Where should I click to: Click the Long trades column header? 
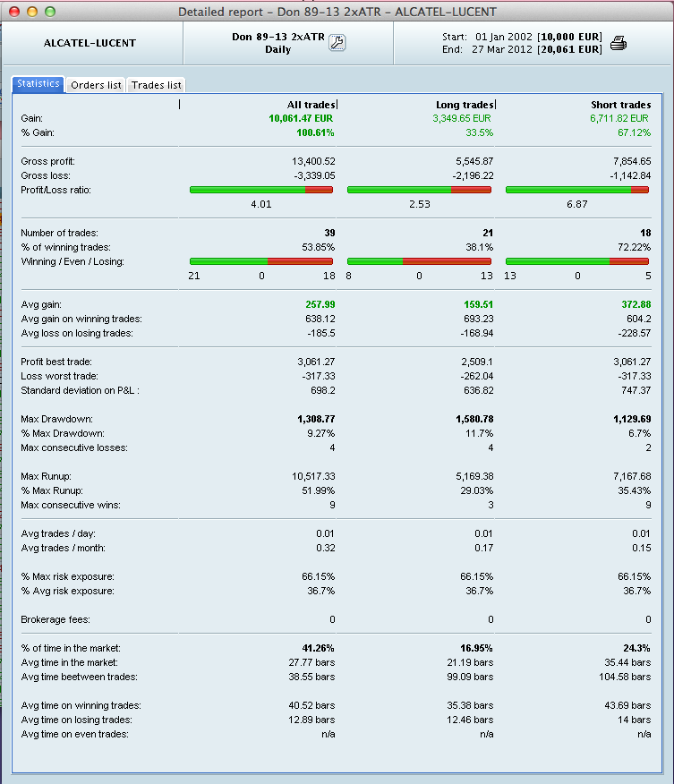465,105
